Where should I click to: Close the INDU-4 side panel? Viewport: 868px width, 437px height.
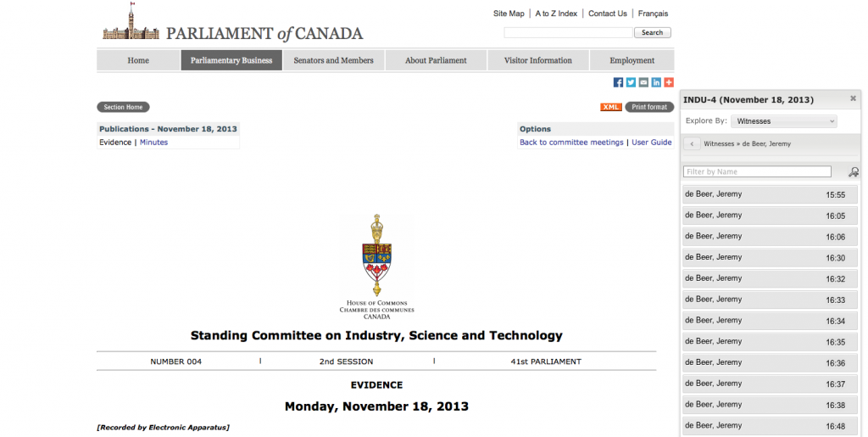click(853, 98)
